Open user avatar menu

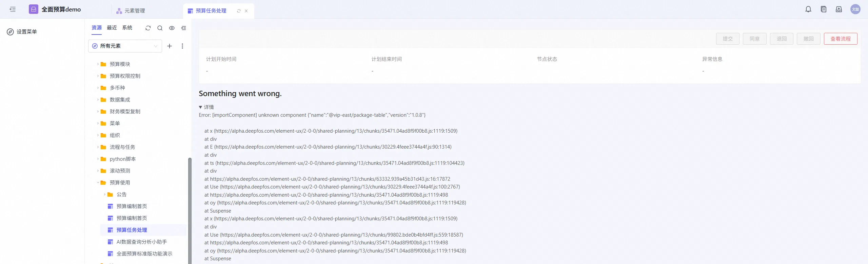coord(855,9)
